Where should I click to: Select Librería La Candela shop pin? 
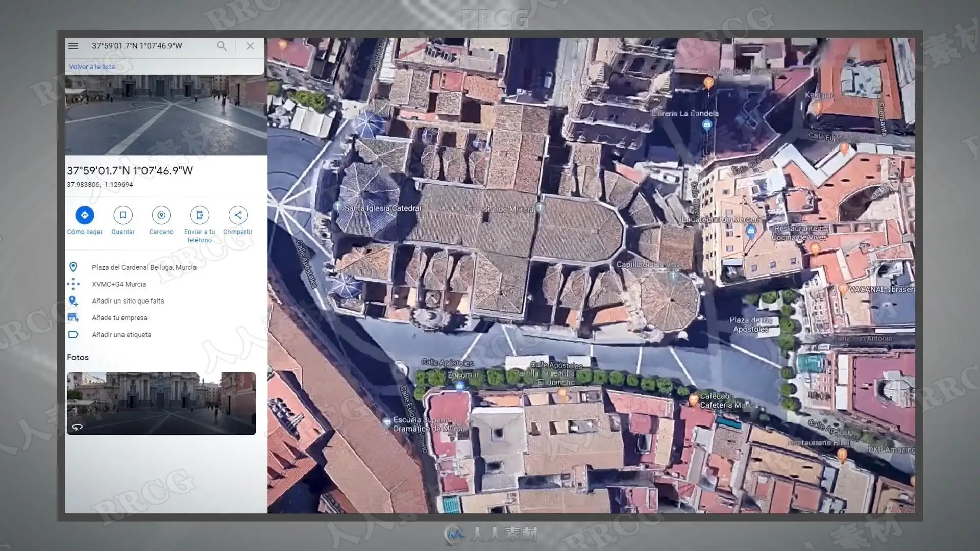706,124
